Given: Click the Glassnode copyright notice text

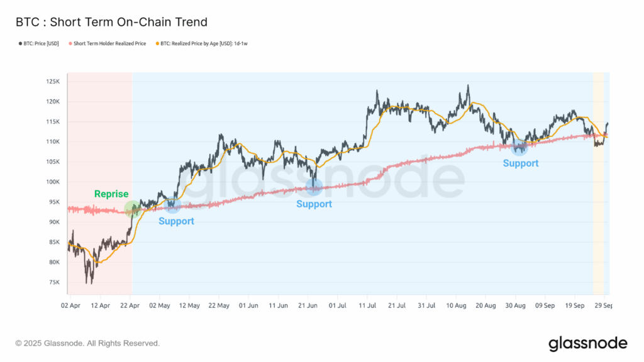Looking at the screenshot, I should [x=87, y=343].
